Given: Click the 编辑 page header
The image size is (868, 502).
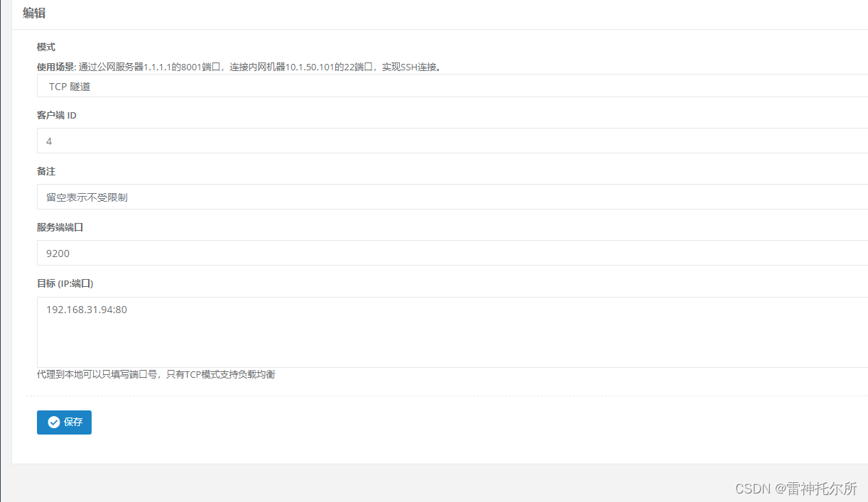Looking at the screenshot, I should coord(34,13).
